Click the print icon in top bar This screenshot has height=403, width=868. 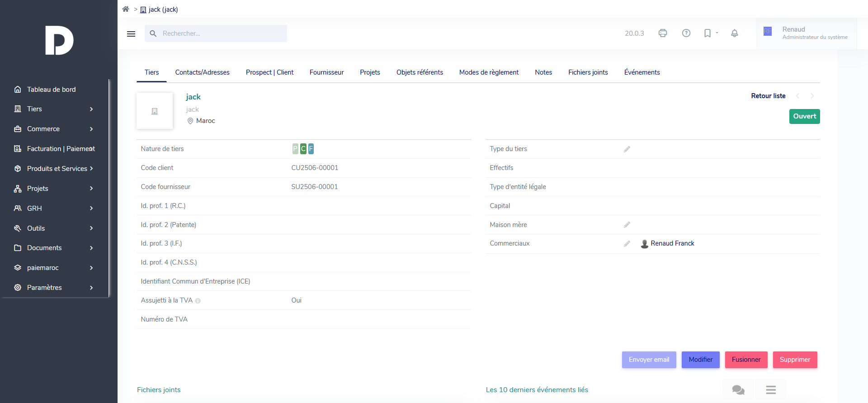tap(663, 33)
